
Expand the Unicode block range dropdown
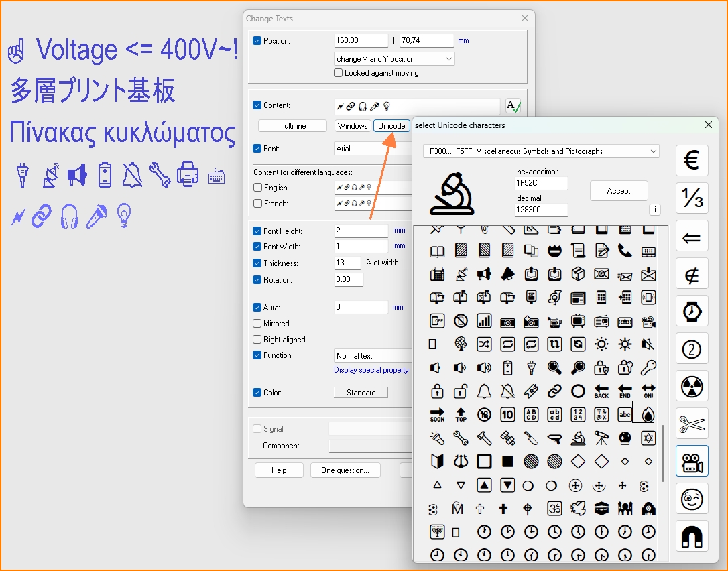(541, 151)
